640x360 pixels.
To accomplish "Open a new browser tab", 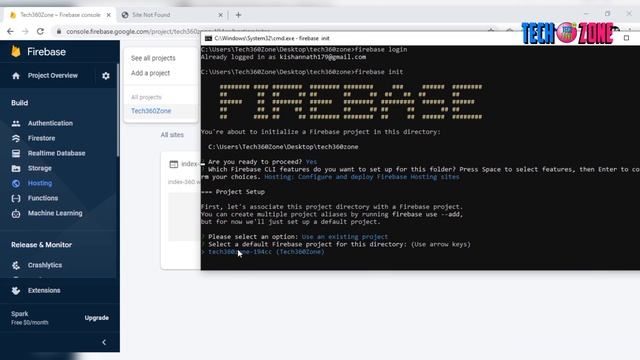I will (x=238, y=15).
